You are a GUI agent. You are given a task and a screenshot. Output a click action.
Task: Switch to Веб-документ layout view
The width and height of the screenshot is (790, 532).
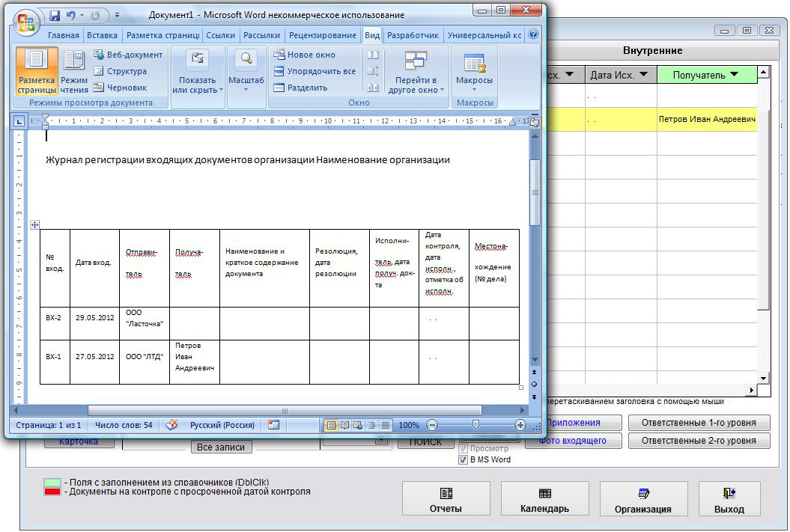[127, 55]
